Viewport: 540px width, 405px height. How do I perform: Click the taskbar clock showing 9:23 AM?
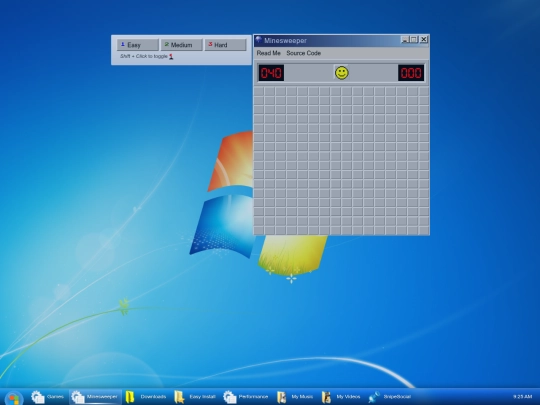(x=522, y=397)
